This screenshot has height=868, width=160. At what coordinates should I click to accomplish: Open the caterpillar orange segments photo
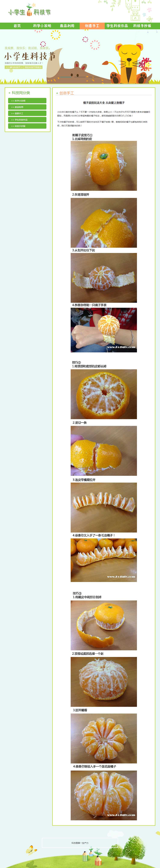104,560
